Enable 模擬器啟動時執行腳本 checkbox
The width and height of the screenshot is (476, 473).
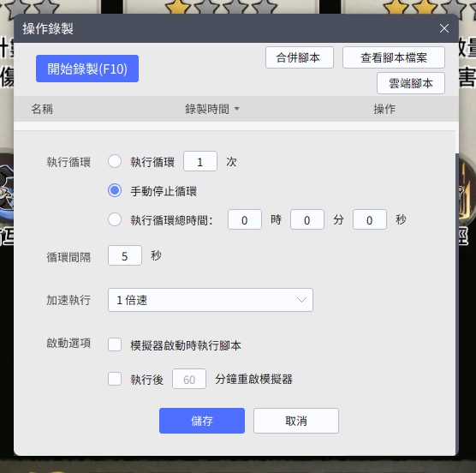tap(115, 344)
